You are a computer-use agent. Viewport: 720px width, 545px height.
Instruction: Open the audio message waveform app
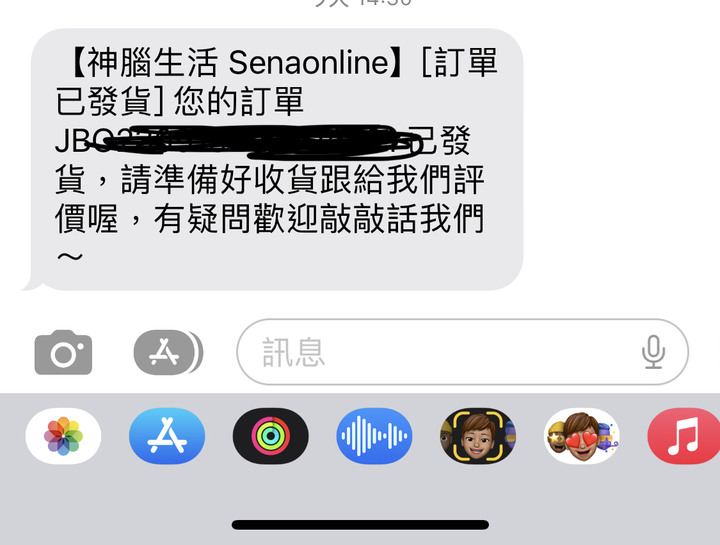click(375, 436)
